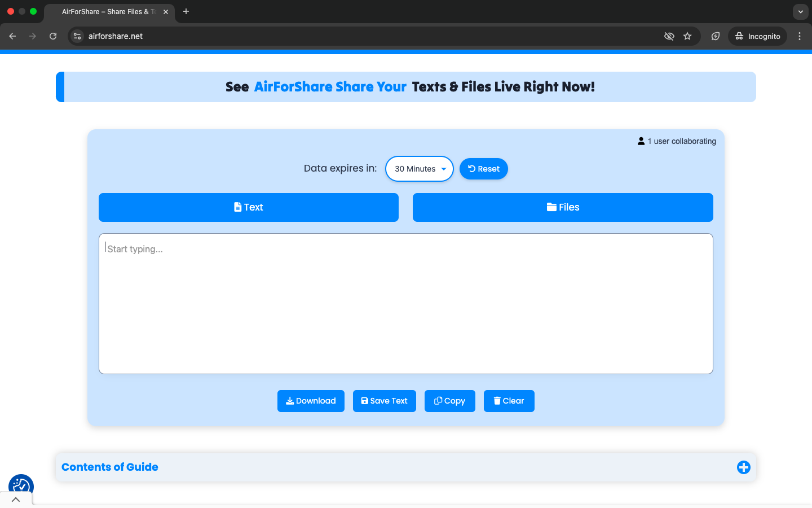
Task: Click the AirForShare Share Your banner text
Action: (x=330, y=87)
